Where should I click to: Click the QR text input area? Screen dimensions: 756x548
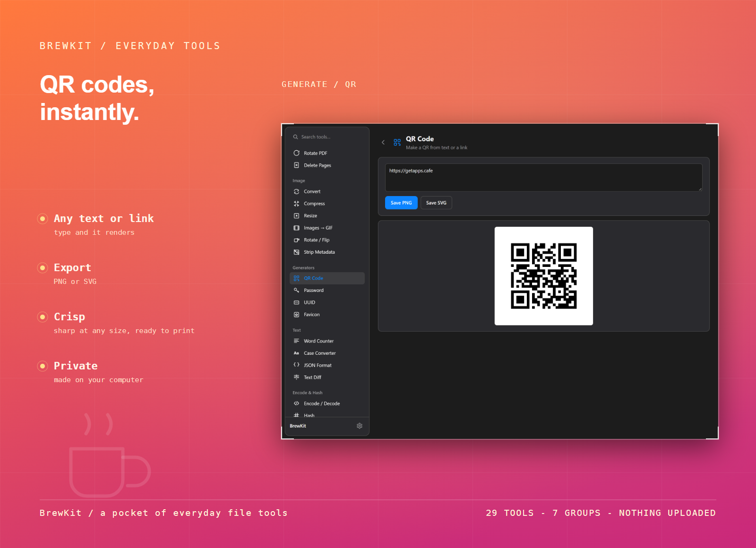[544, 178]
